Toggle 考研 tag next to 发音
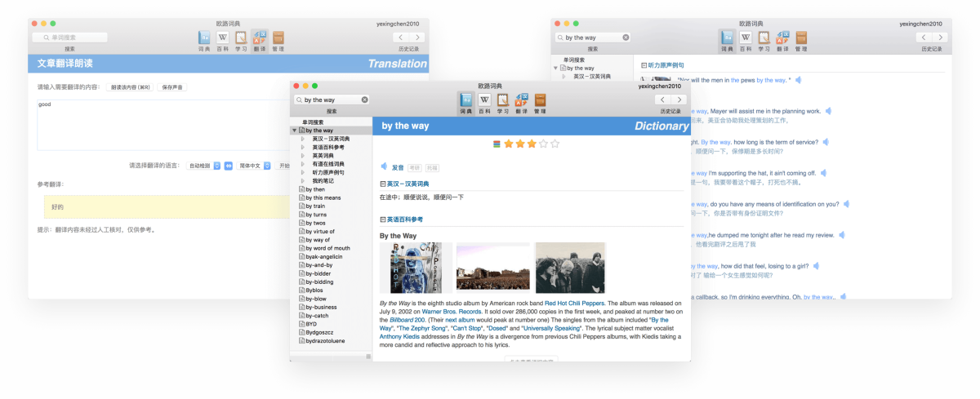 tap(415, 167)
